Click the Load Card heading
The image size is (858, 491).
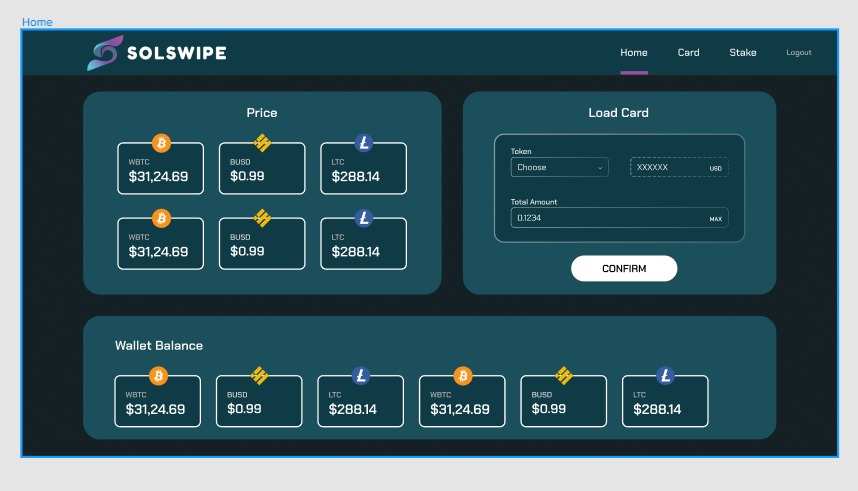coord(618,113)
